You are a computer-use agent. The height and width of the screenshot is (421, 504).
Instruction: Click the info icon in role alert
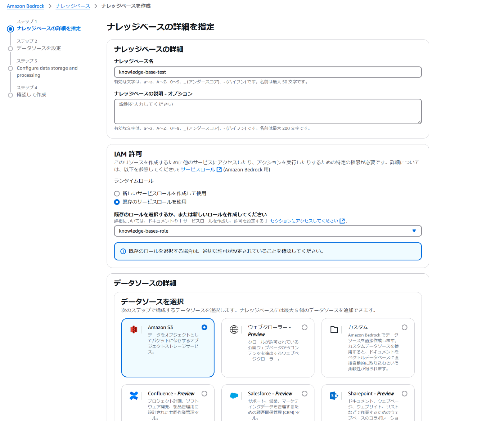(123, 251)
